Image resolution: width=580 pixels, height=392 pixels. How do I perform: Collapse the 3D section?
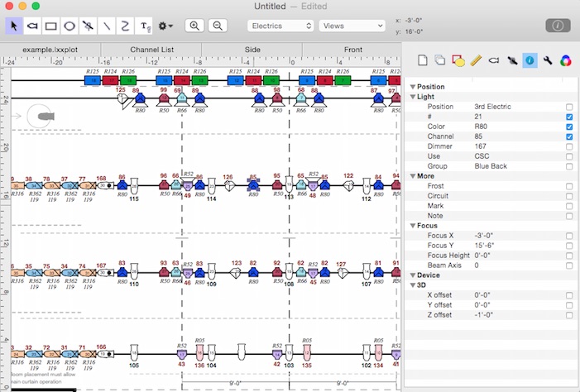click(x=412, y=285)
